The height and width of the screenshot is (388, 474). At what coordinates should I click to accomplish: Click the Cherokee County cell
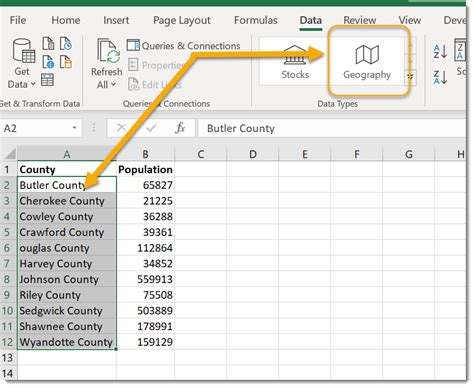point(67,201)
